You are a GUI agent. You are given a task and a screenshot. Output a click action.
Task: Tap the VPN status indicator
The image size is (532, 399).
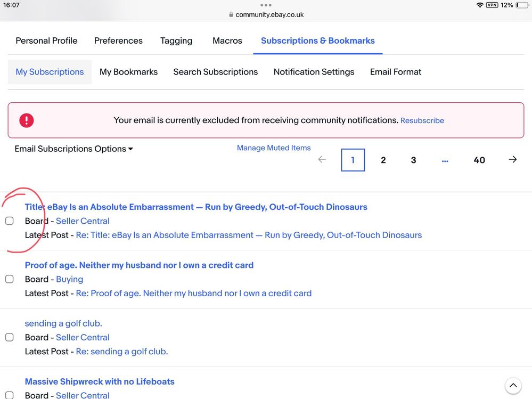click(492, 5)
